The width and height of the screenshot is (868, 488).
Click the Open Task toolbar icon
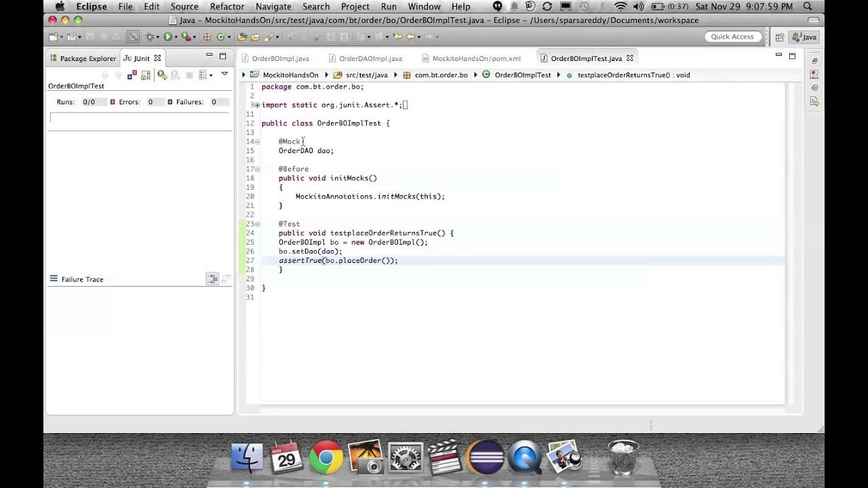(255, 37)
